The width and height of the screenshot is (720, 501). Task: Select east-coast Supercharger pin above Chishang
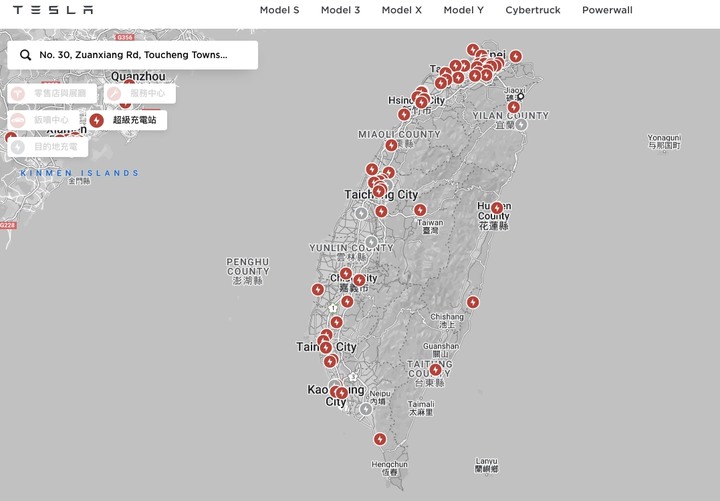pos(473,302)
